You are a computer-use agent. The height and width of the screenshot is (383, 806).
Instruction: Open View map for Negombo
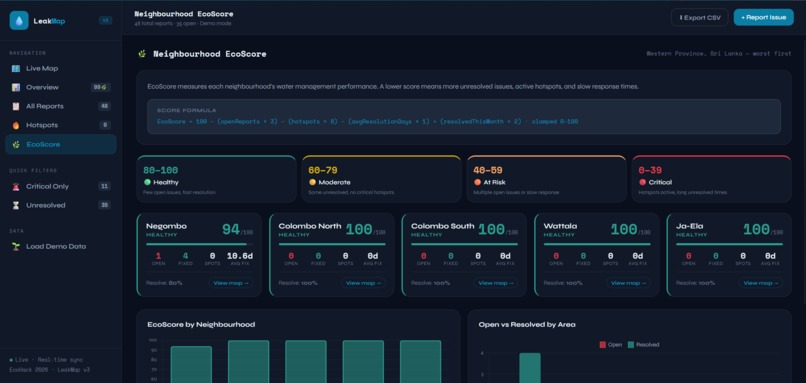[231, 283]
